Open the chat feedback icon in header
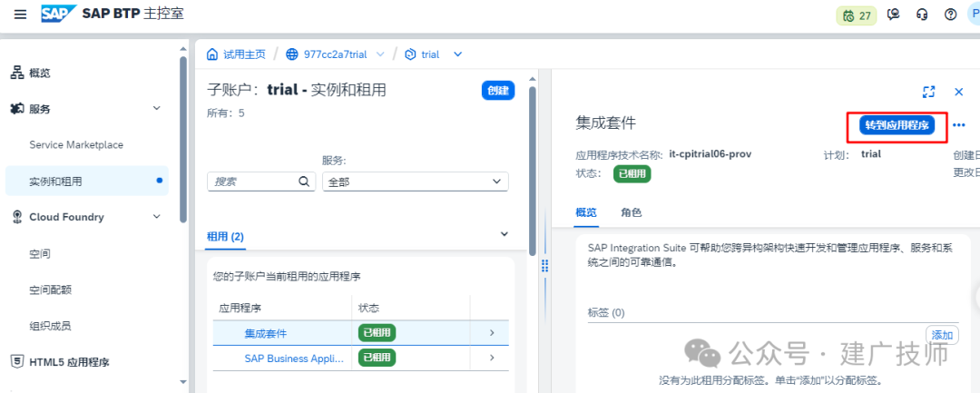 (895, 15)
